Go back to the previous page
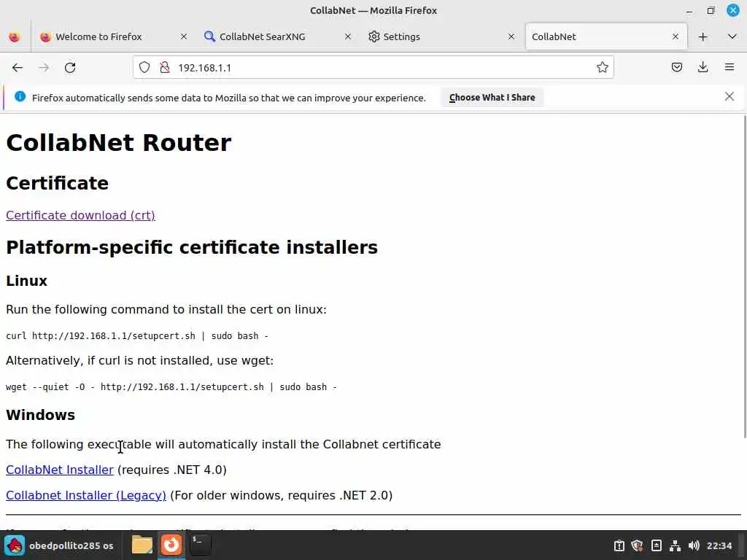Viewport: 747px width, 560px height. coord(18,68)
